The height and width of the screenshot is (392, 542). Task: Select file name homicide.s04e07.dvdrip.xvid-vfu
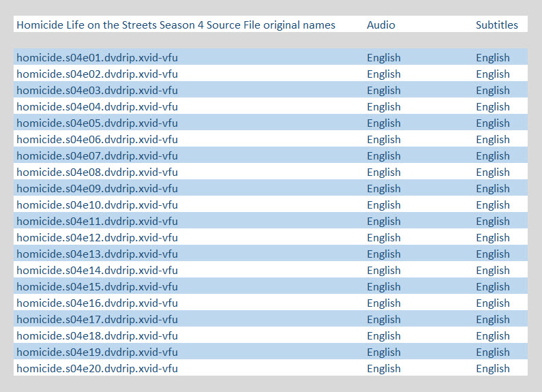pos(97,155)
